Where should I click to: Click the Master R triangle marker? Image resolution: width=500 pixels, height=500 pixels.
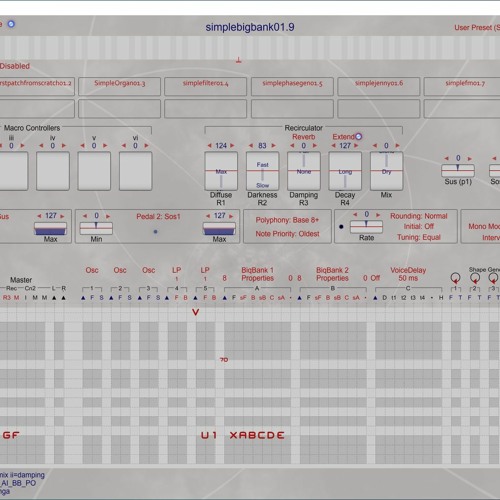[x=63, y=298]
